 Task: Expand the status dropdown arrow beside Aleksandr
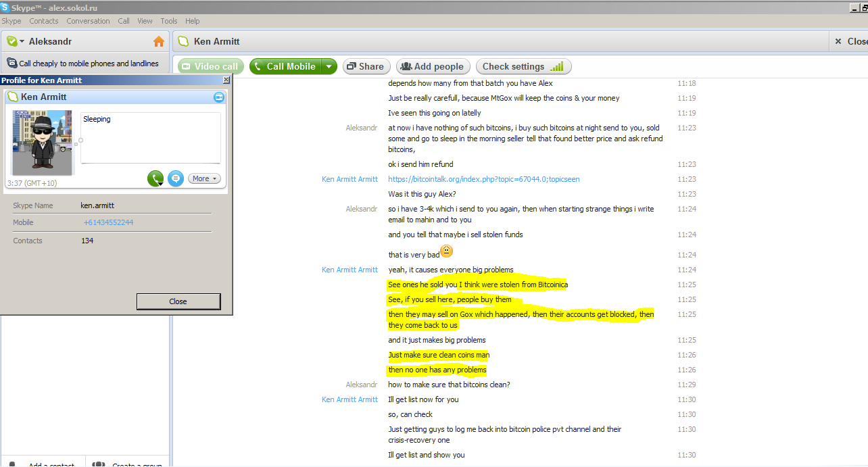22,41
